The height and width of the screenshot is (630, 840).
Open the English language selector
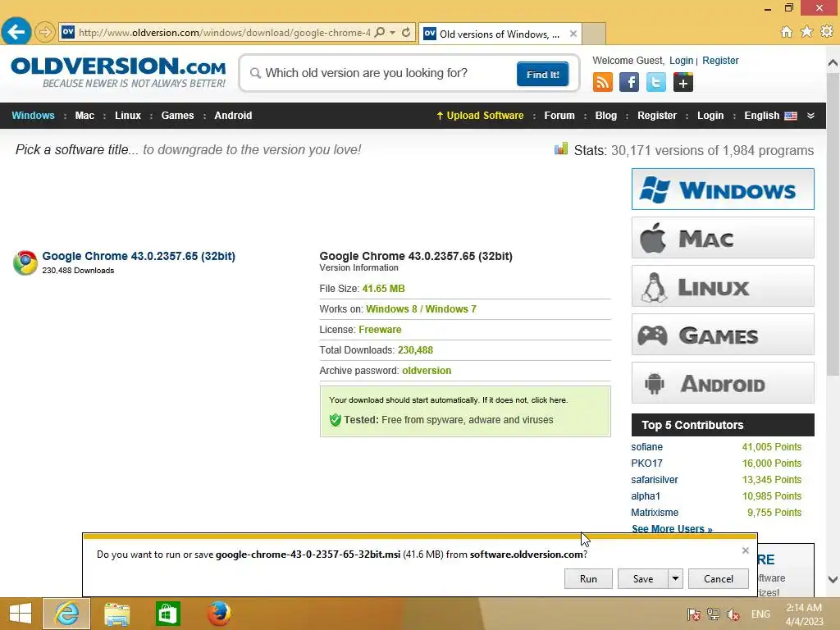click(770, 115)
